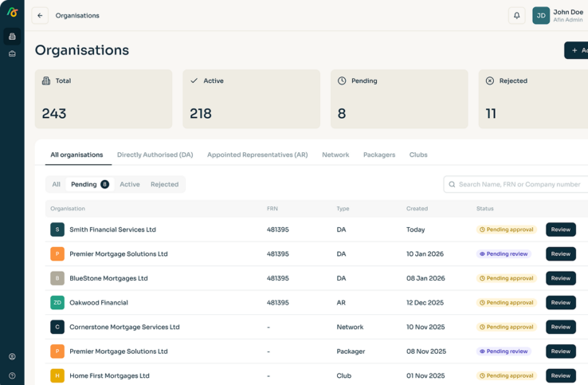588x385 pixels.
Task: Open the Rejected 11 summary card
Action: point(533,99)
